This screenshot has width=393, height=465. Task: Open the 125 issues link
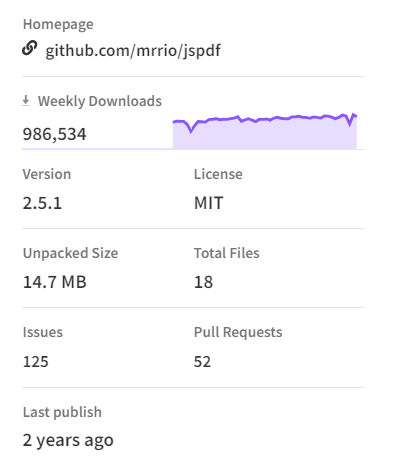[x=36, y=362]
